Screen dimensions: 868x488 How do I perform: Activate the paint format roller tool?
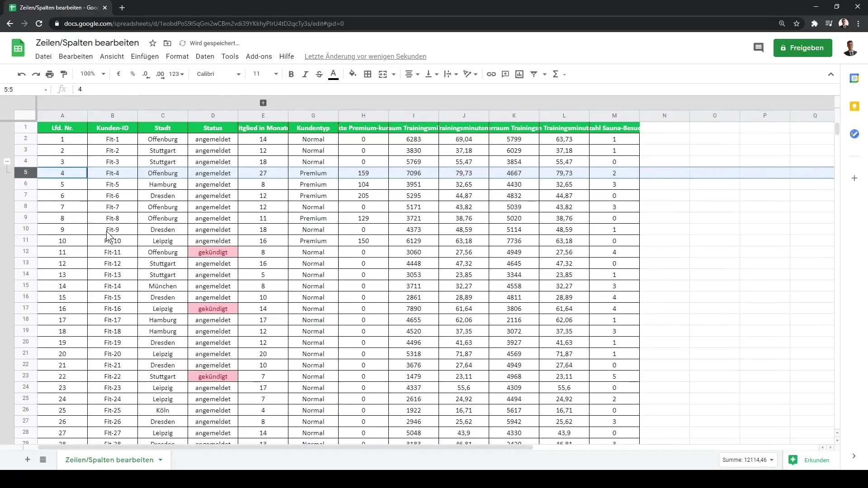click(64, 74)
